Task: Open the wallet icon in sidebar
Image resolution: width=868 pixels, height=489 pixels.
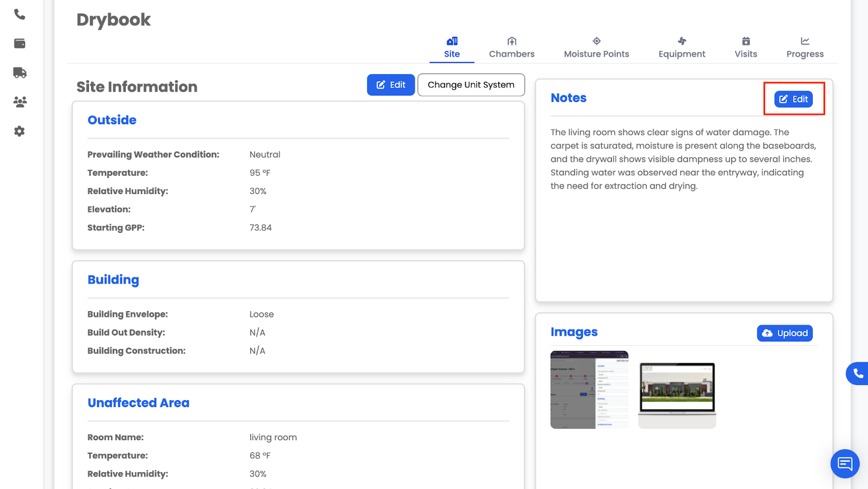Action: coord(20,43)
